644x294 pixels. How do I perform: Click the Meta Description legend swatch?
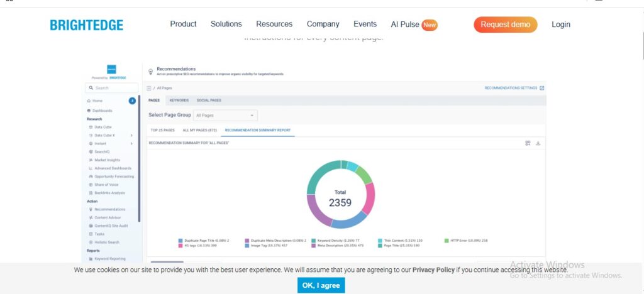click(313, 246)
